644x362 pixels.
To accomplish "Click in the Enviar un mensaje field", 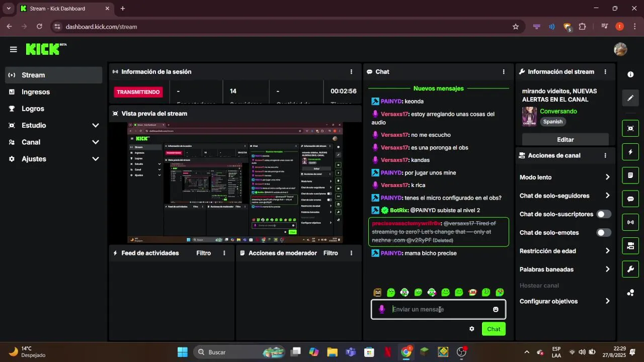I will tap(439, 309).
